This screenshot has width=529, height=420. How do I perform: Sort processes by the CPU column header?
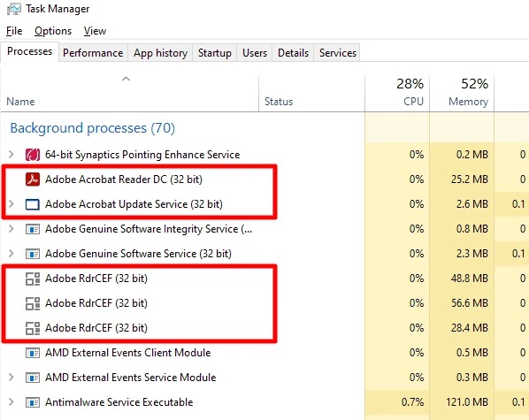coord(397,93)
